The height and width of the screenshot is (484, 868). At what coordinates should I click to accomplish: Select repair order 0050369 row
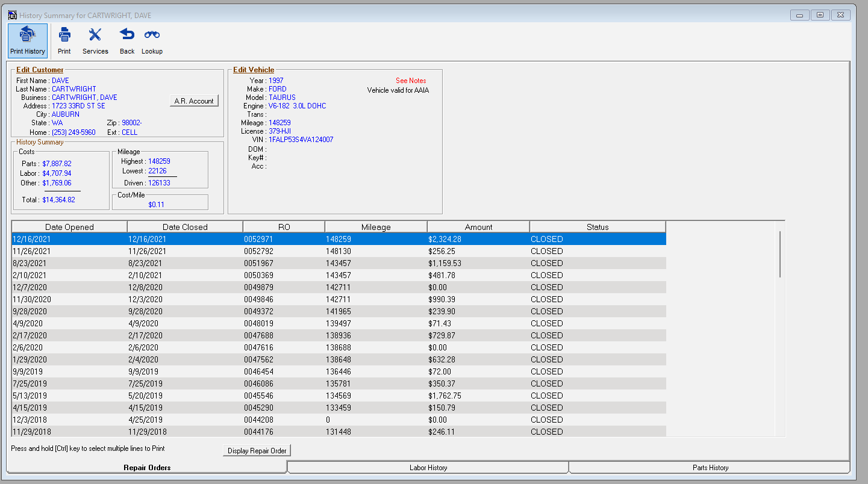pos(339,275)
